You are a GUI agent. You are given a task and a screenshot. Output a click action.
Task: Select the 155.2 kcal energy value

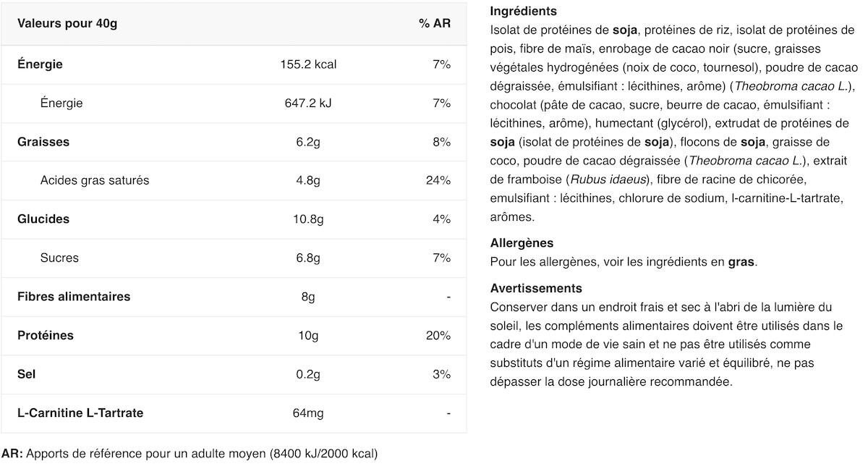[308, 64]
